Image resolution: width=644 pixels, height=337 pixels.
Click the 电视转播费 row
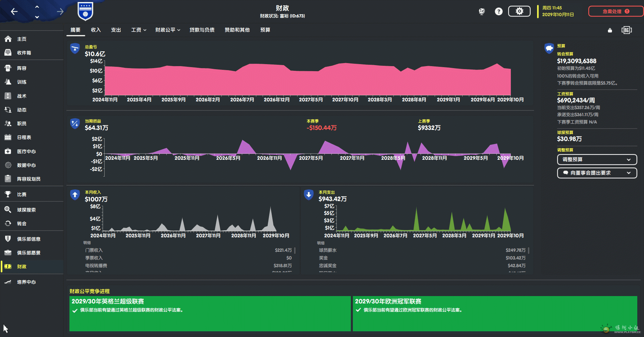point(188,266)
